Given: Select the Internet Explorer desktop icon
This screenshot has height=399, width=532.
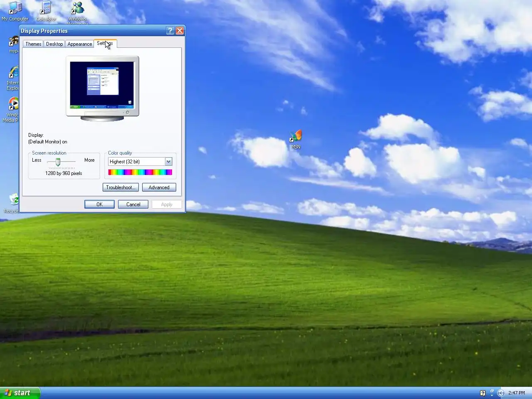Looking at the screenshot, I should click(x=13, y=78).
